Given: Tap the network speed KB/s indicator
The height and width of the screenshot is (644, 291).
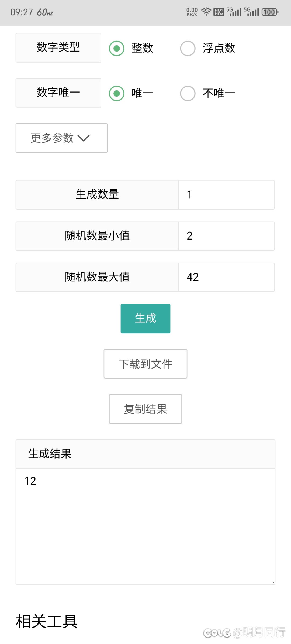Looking at the screenshot, I should [192, 12].
